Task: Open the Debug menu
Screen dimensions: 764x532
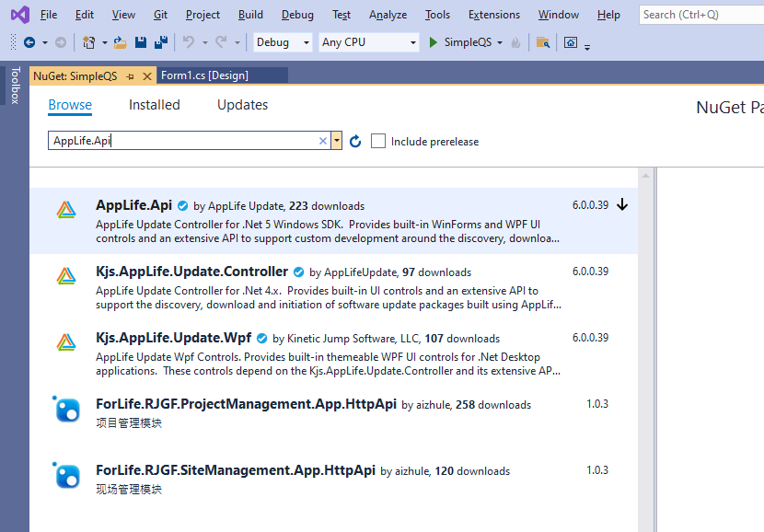Action: click(x=297, y=15)
